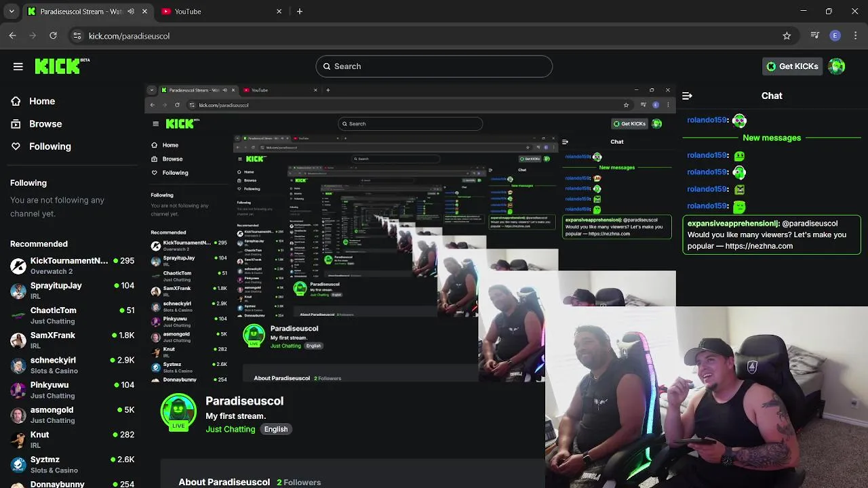Click rolando159 username above New messages
The width and height of the screenshot is (868, 488).
[707, 120]
